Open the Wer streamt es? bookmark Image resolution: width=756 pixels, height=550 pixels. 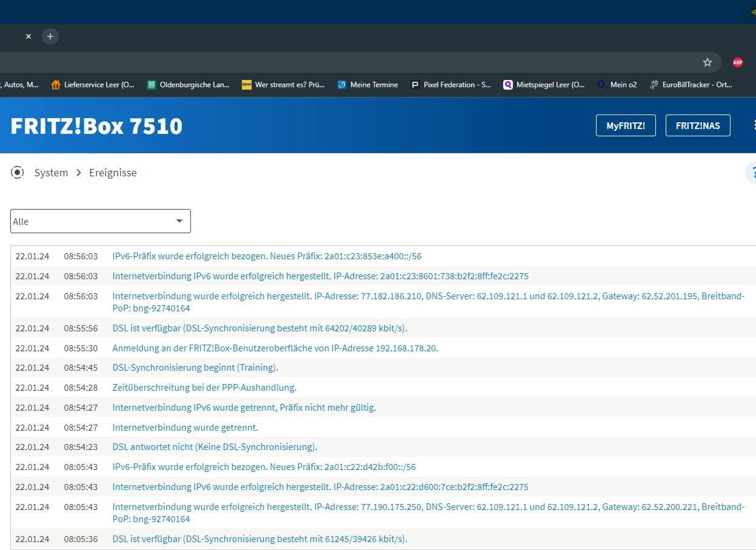[x=284, y=85]
